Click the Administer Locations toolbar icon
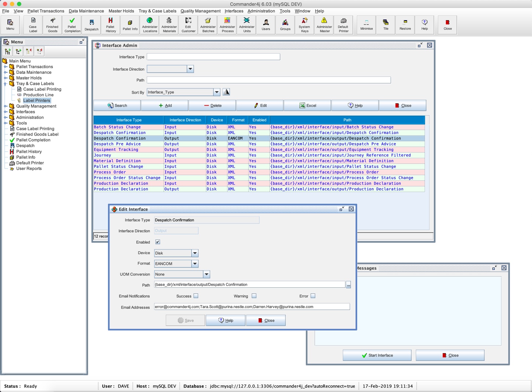 pyautogui.click(x=150, y=25)
